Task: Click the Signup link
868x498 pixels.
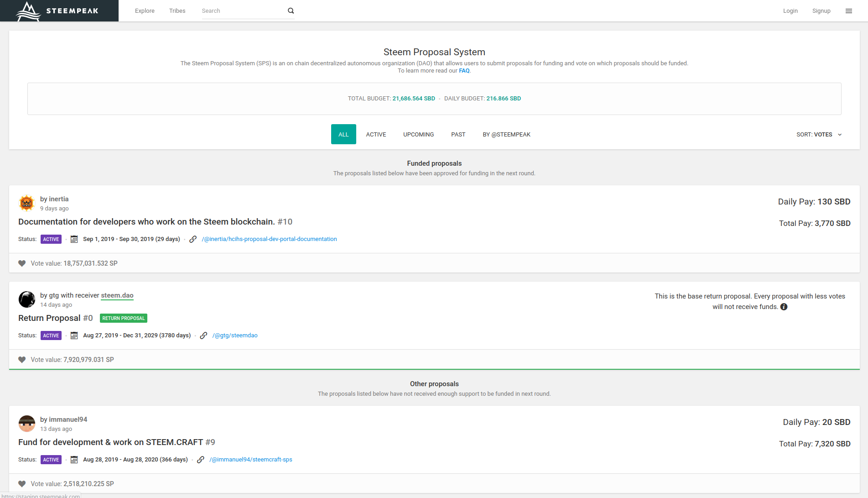Action: 821,11
